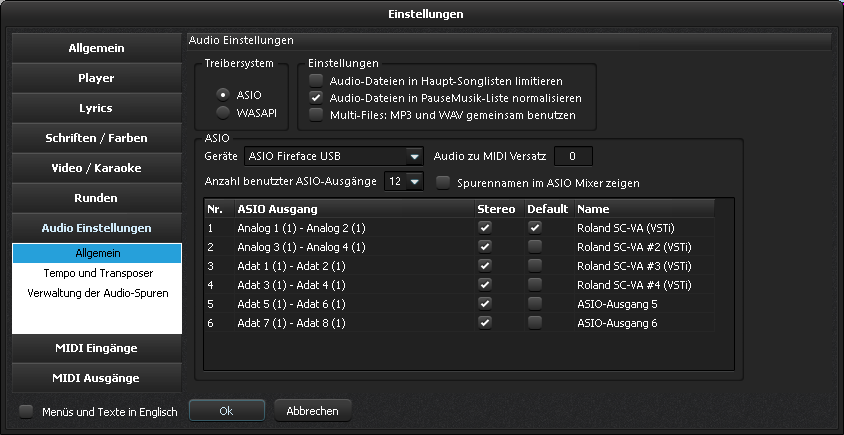This screenshot has width=844, height=435.
Task: Enable limiting audio files in Haupt-Songlisten
Action: tap(316, 80)
